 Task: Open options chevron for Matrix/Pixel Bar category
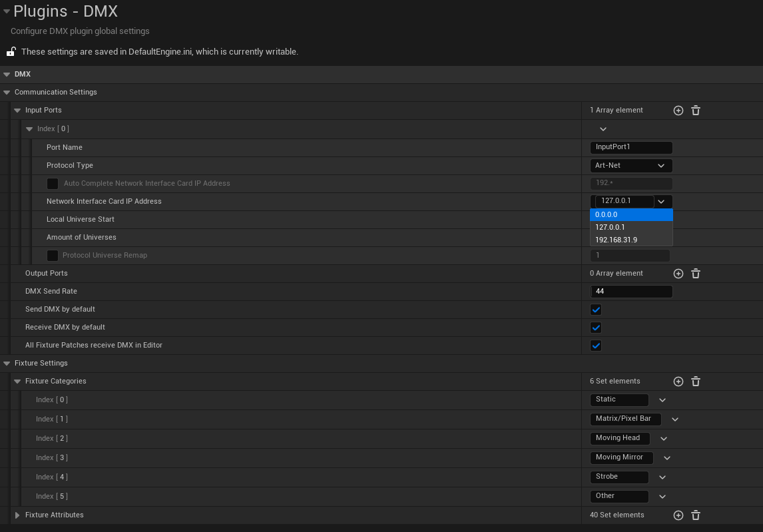[675, 419]
